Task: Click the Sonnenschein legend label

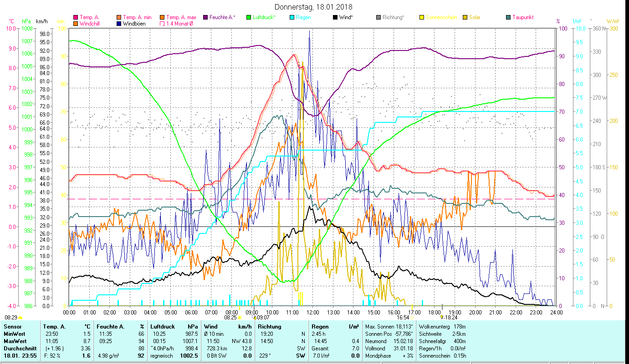Action: (x=441, y=17)
